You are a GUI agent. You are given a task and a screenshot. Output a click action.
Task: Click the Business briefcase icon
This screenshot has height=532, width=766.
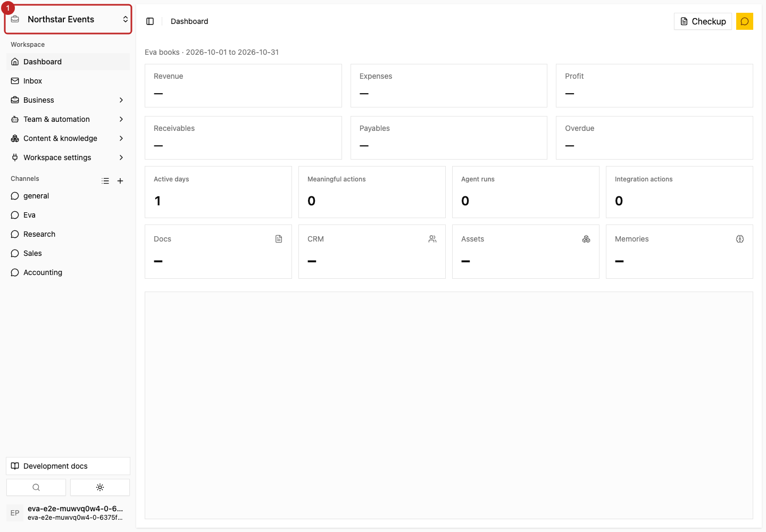coord(15,100)
